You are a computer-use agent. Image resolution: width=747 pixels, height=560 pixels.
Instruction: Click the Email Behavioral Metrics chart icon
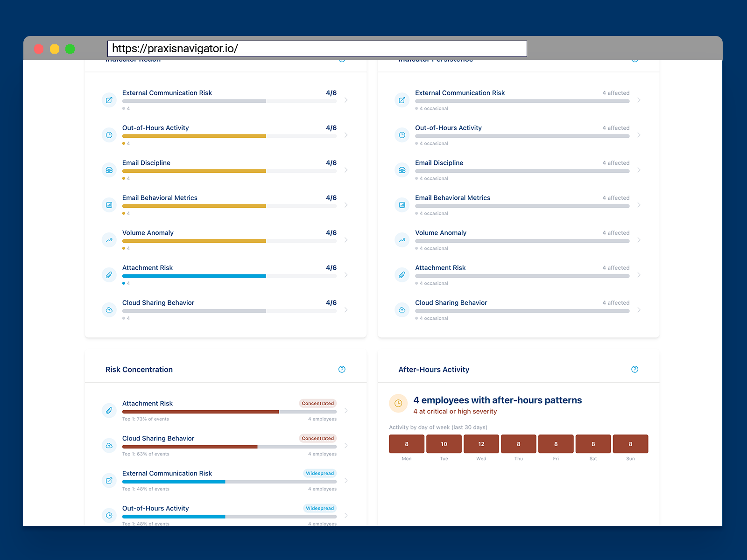(x=109, y=205)
